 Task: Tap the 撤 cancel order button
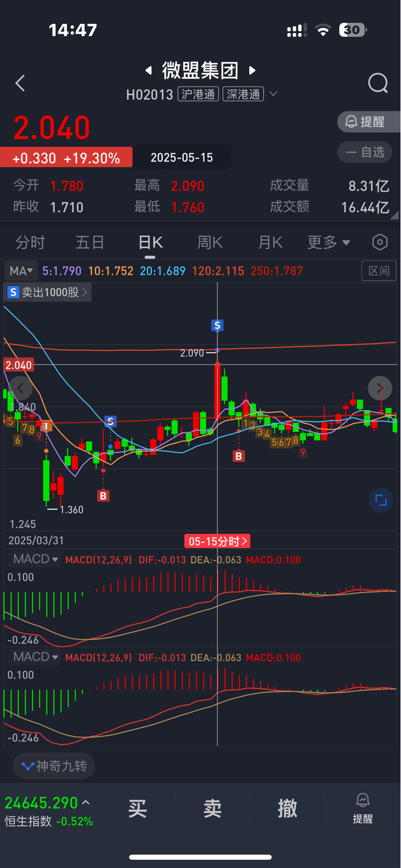[x=287, y=809]
